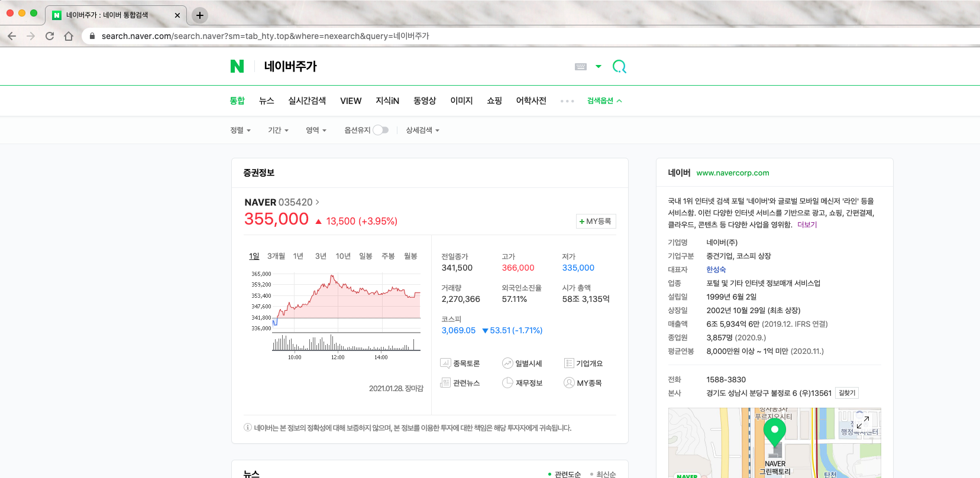
Task: Click the info icon beside disclaimer
Action: tap(248, 427)
